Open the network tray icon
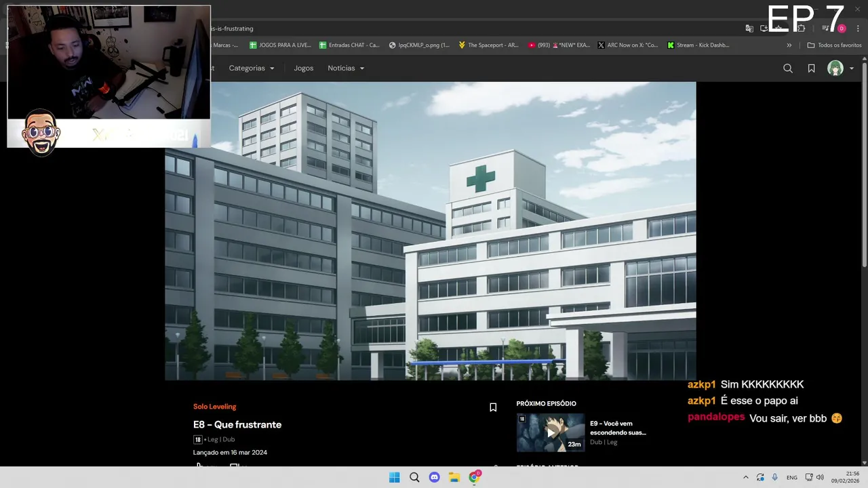 point(809,477)
